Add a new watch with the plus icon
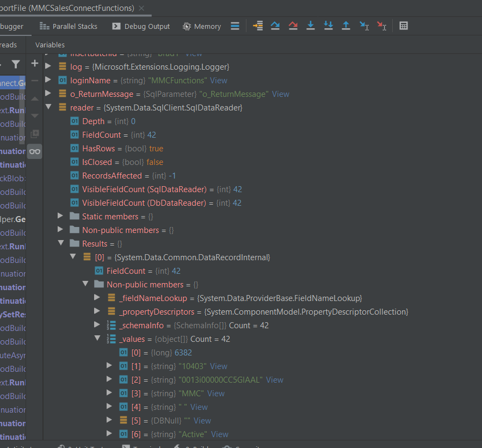482x448 pixels. point(34,64)
